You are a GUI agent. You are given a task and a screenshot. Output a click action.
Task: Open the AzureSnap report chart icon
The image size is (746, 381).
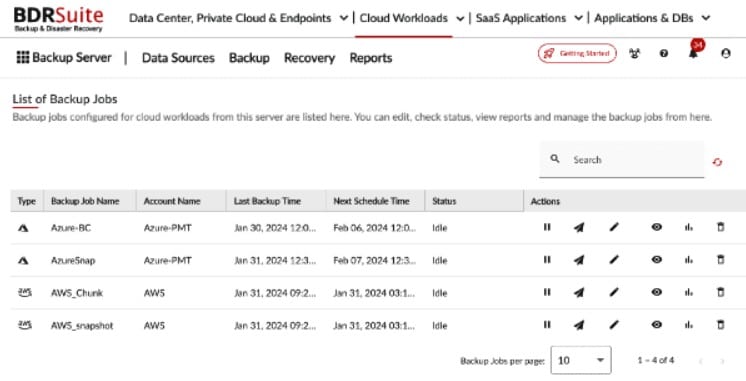click(688, 260)
